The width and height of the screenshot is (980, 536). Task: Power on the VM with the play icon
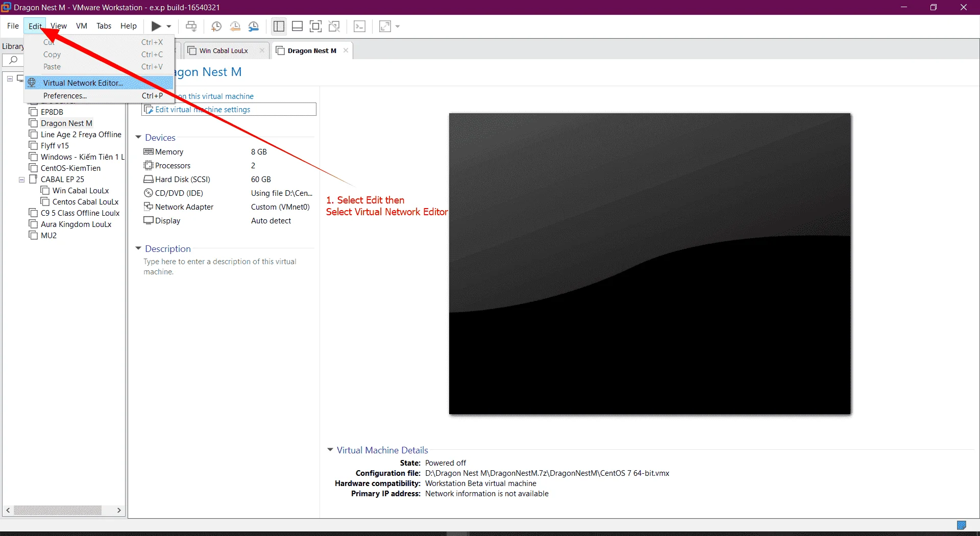pyautogui.click(x=156, y=26)
